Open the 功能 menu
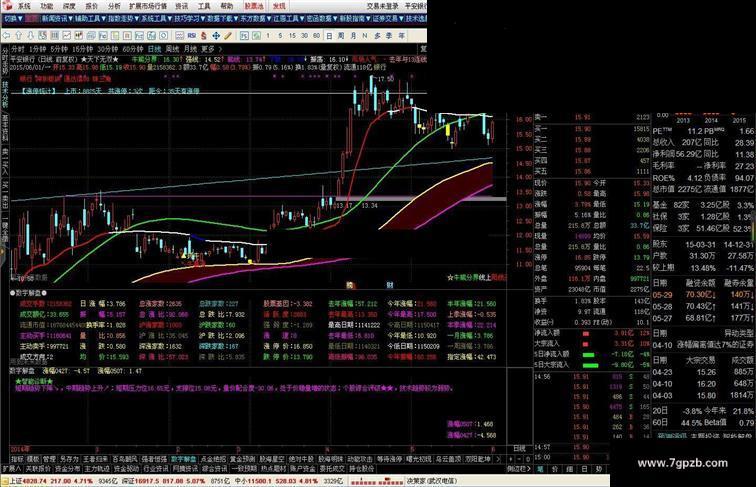This screenshot has width=756, height=487. (x=47, y=6)
